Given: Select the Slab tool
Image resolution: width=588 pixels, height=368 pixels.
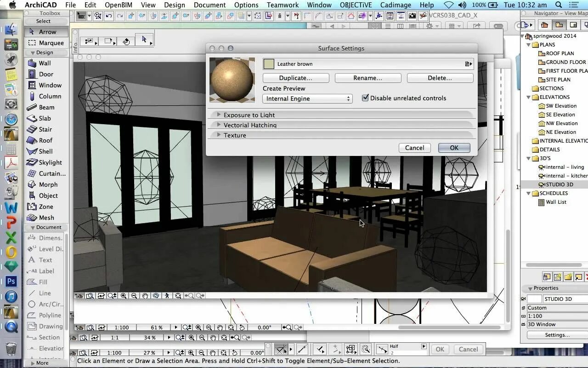Looking at the screenshot, I should [x=46, y=118].
